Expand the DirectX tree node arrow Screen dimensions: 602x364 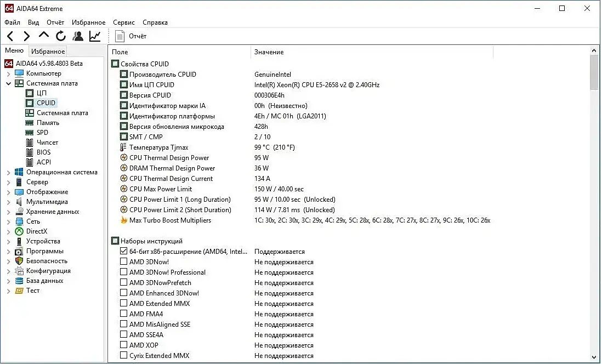(8, 231)
